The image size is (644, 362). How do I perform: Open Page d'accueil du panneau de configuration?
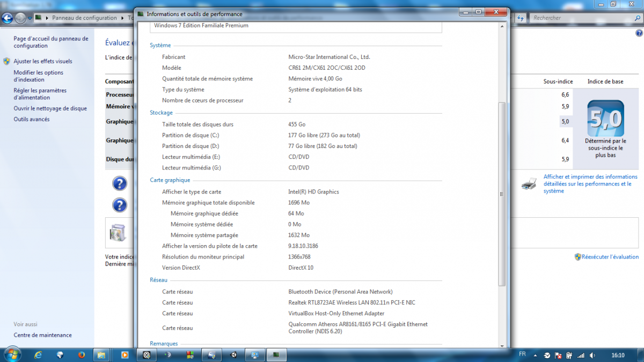pyautogui.click(x=51, y=42)
